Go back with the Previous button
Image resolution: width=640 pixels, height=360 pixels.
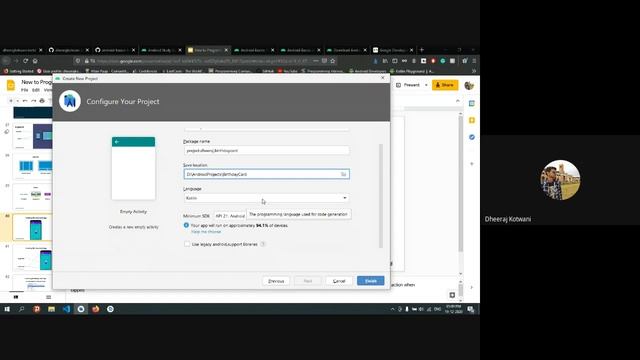coord(276,281)
